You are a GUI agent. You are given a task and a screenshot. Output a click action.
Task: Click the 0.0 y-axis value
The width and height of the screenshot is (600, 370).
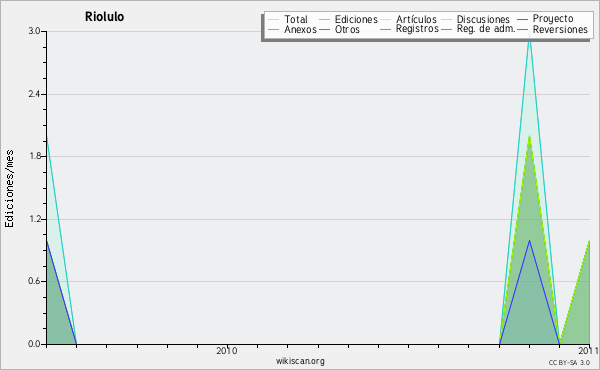pos(34,344)
